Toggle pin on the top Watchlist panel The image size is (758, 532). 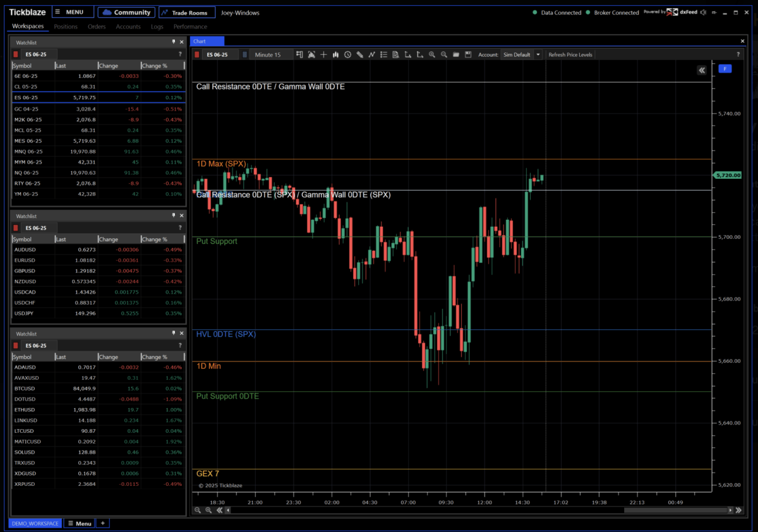173,42
